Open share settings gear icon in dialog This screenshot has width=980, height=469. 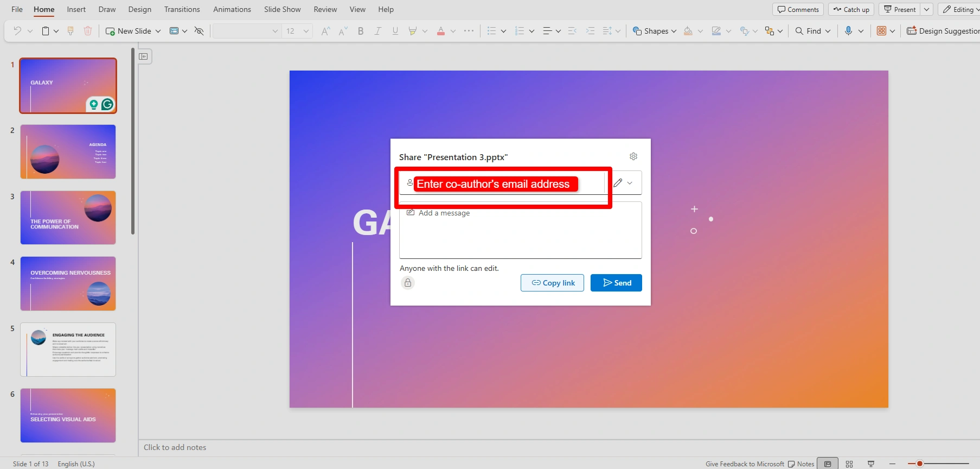pos(633,156)
